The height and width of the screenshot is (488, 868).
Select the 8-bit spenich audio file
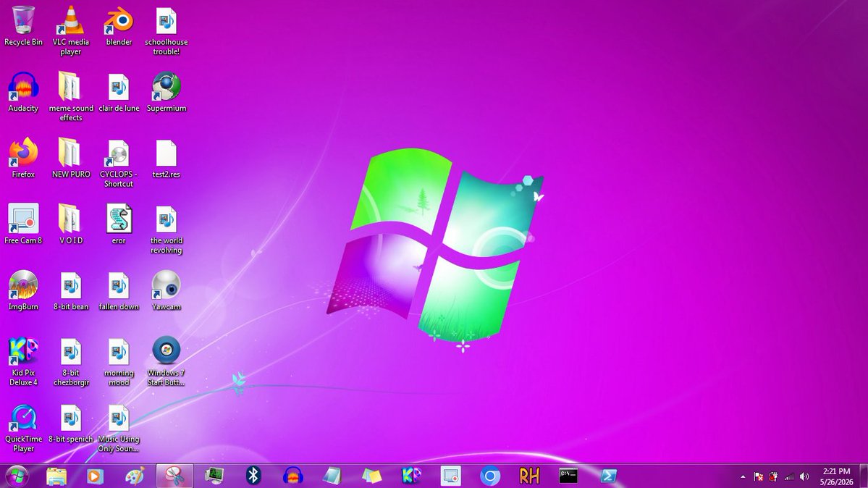pyautogui.click(x=71, y=423)
